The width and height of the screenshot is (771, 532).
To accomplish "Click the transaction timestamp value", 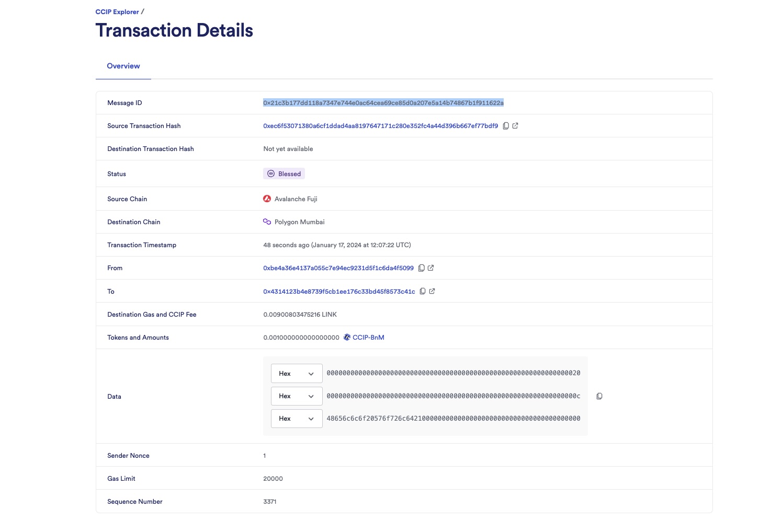I will (337, 245).
